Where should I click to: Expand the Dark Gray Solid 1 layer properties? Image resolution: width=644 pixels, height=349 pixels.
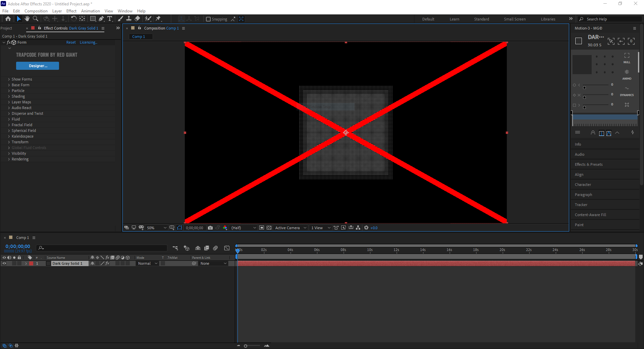click(x=26, y=263)
